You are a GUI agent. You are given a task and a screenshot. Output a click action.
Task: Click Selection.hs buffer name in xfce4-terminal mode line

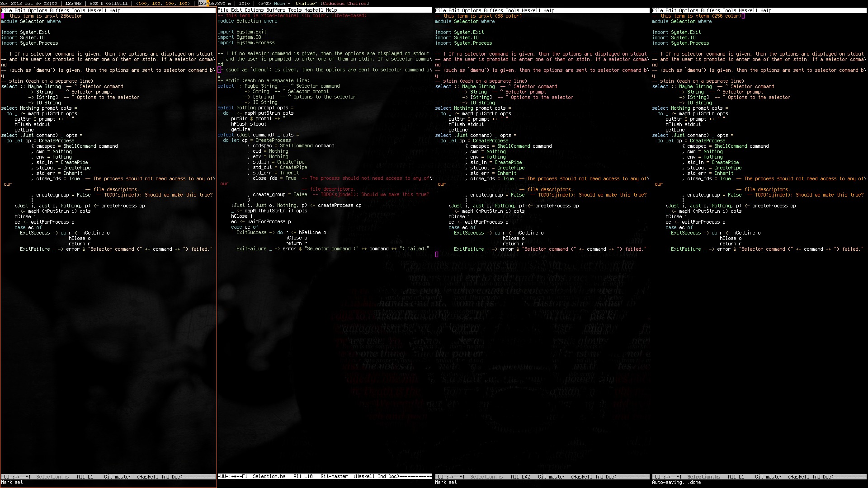(x=269, y=476)
